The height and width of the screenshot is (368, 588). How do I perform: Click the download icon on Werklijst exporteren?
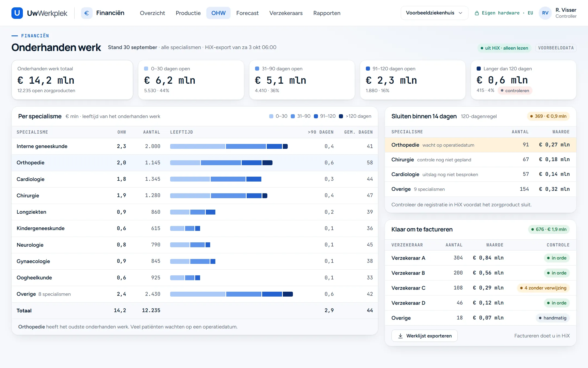pyautogui.click(x=400, y=336)
